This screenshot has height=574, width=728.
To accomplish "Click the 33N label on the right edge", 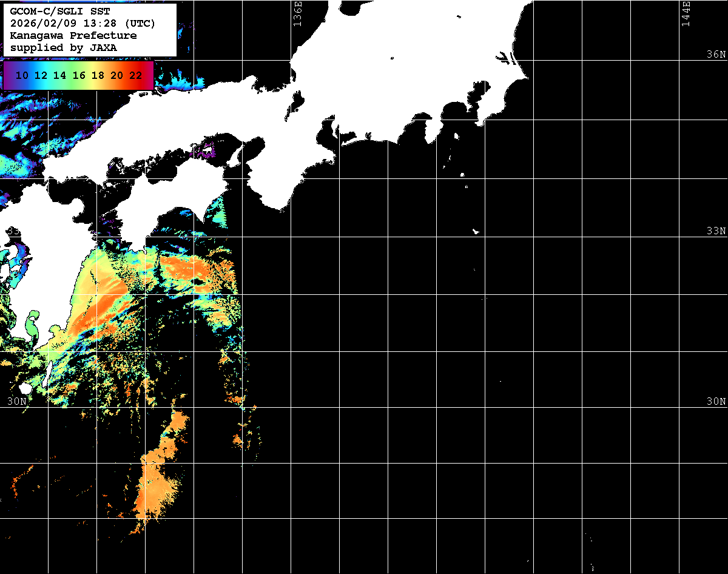I will [716, 231].
